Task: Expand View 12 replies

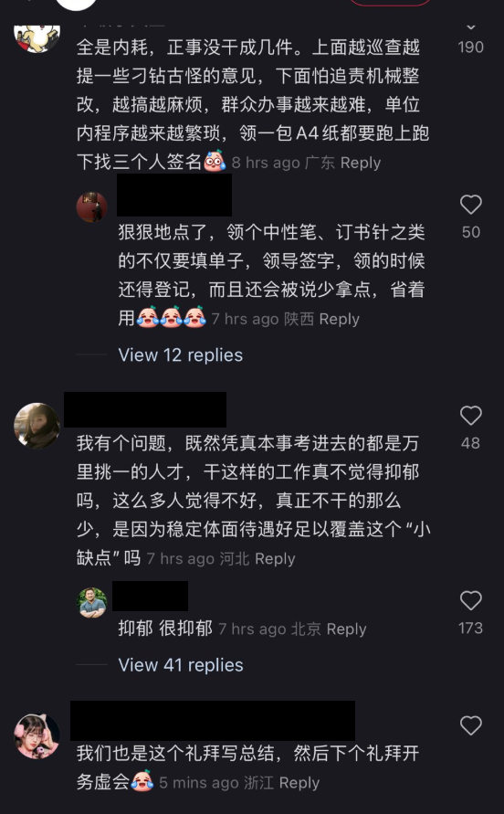Action: pyautogui.click(x=180, y=355)
